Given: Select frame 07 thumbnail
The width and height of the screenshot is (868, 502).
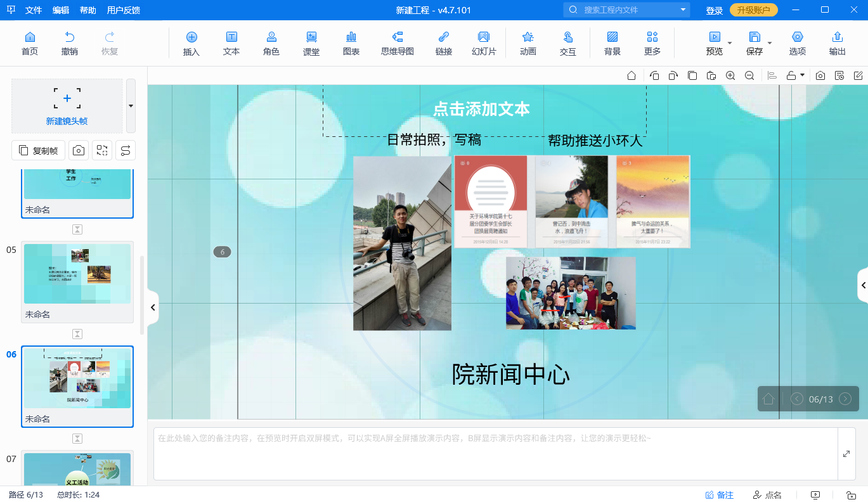Looking at the screenshot, I should click(x=77, y=468).
